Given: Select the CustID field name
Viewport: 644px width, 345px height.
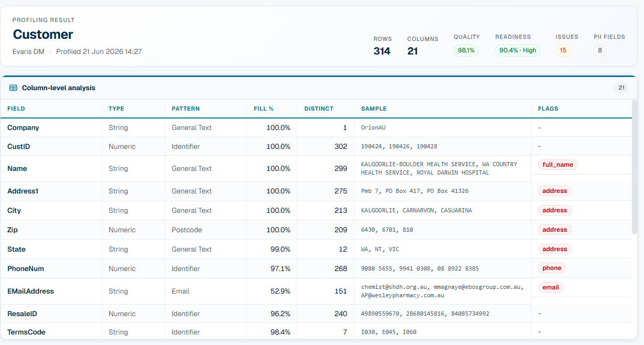Looking at the screenshot, I should click(x=19, y=147).
